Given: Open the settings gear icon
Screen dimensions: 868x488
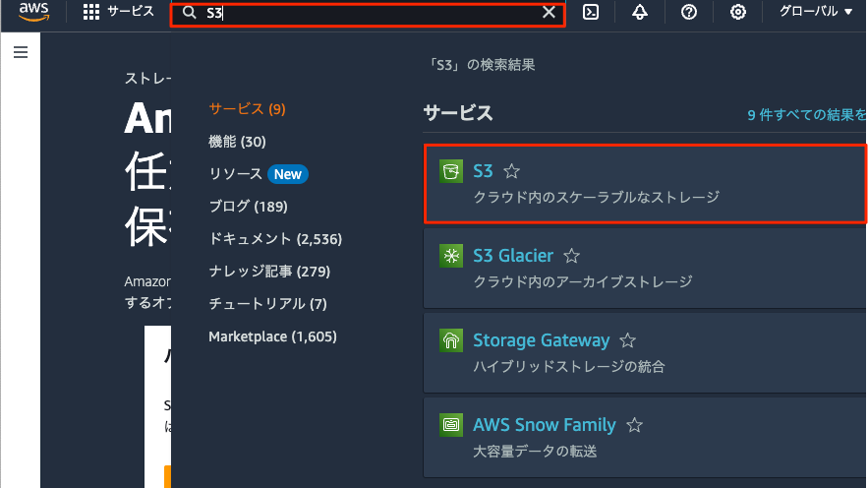Looking at the screenshot, I should (x=737, y=12).
